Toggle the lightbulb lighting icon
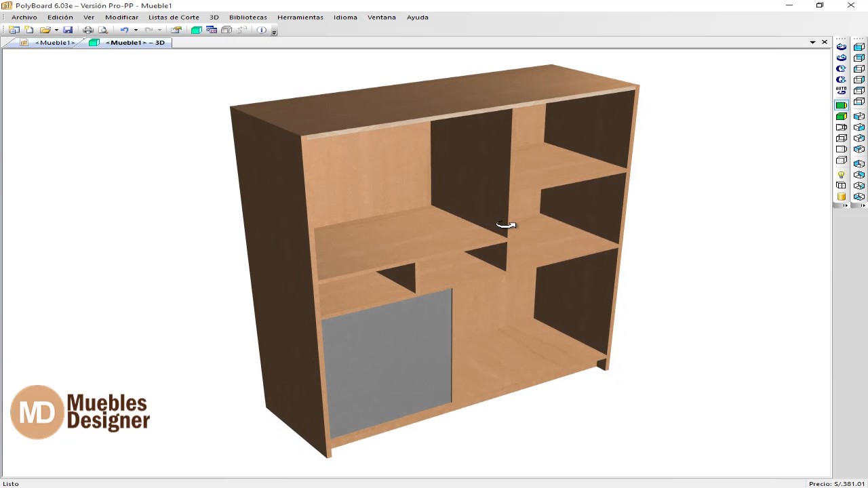This screenshot has width=868, height=488. pos(842,174)
